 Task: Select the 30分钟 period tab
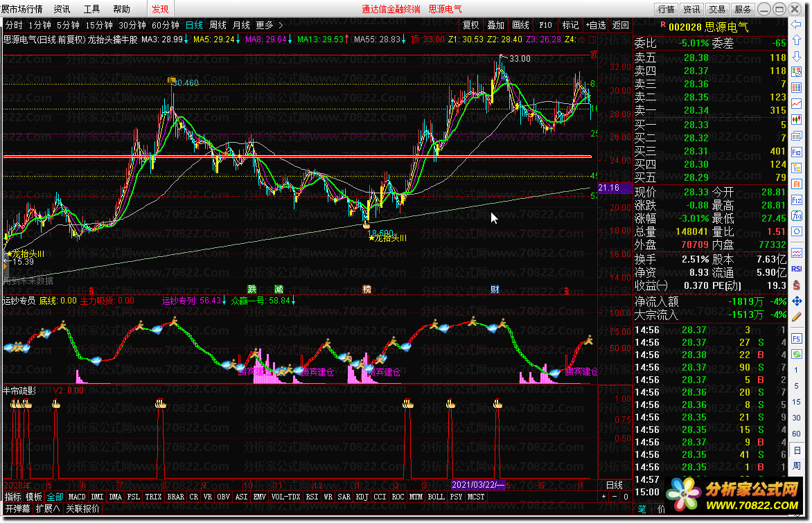point(132,25)
